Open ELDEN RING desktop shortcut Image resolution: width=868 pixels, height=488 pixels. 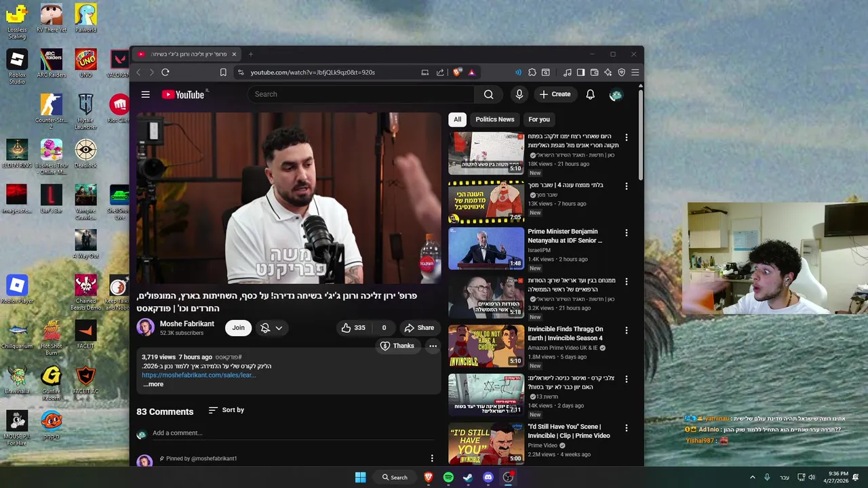17,154
